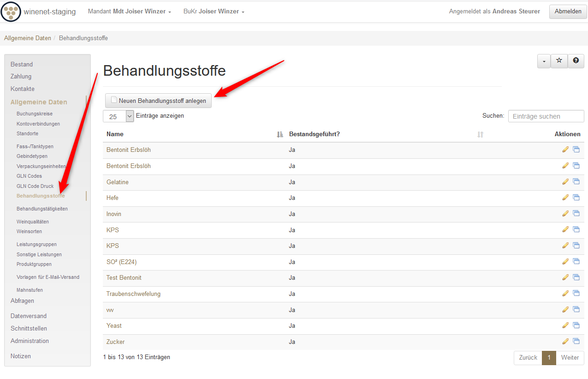
Task: Click the star favorite icon button
Action: 559,61
